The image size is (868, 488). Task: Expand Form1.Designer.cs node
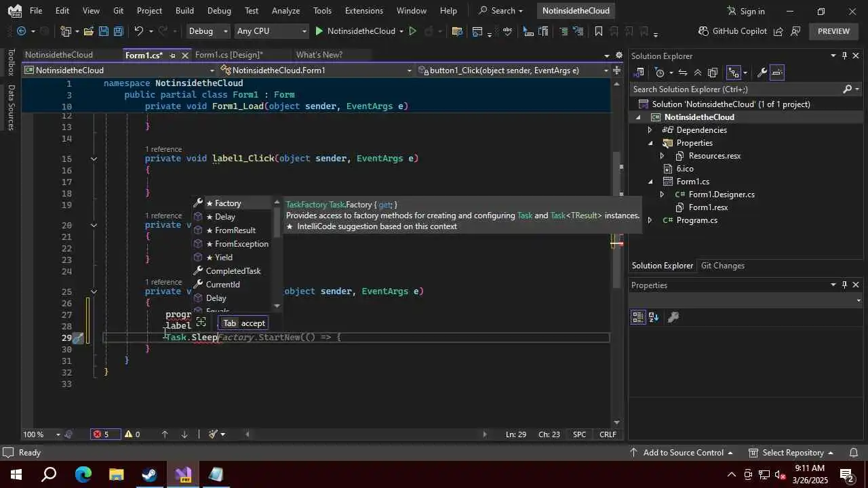click(662, 195)
